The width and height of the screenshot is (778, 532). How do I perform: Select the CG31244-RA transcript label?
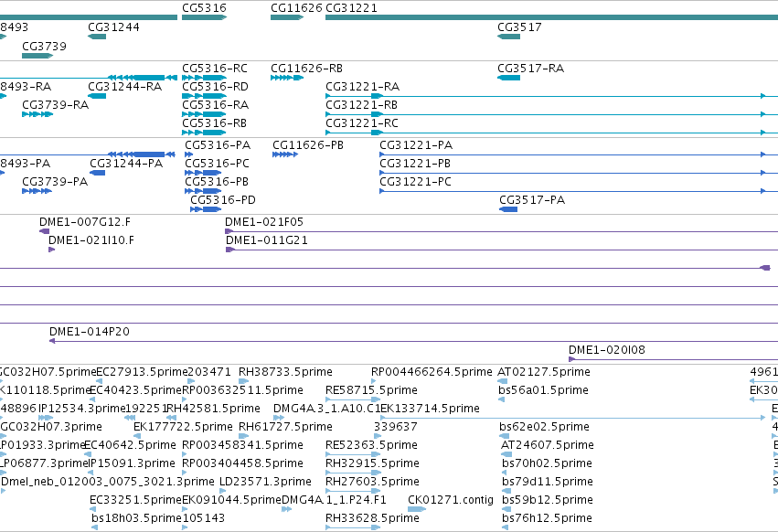click(x=125, y=87)
